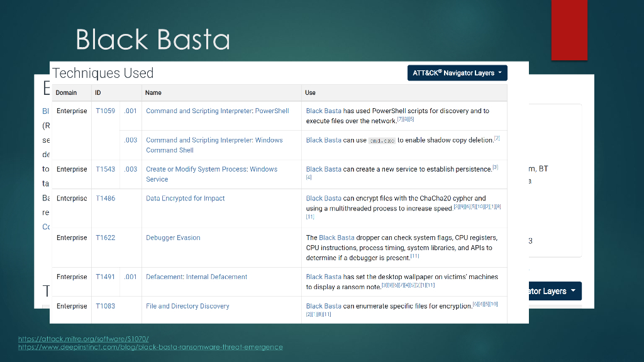This screenshot has width=644, height=362.
Task: Open Command and Scripting Interpreter: PowerShell link
Action: pyautogui.click(x=217, y=111)
